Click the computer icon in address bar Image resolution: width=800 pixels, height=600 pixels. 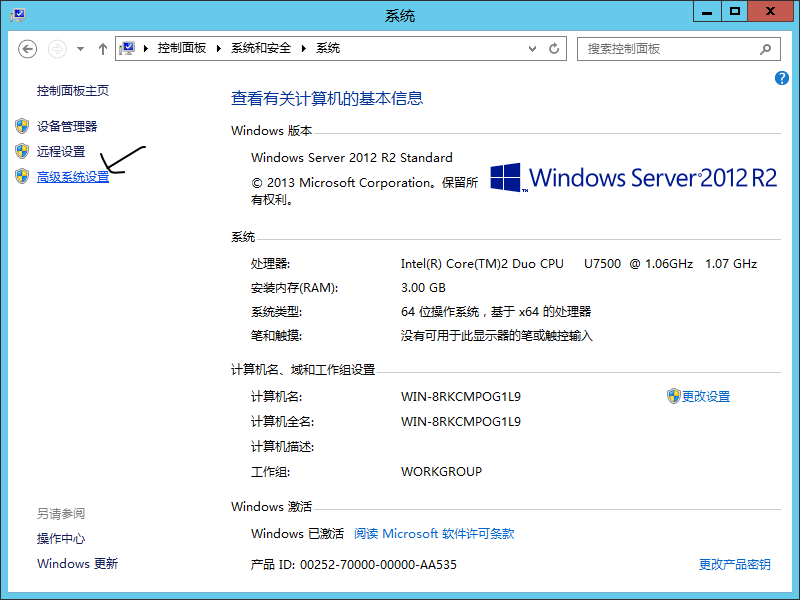pyautogui.click(x=127, y=48)
